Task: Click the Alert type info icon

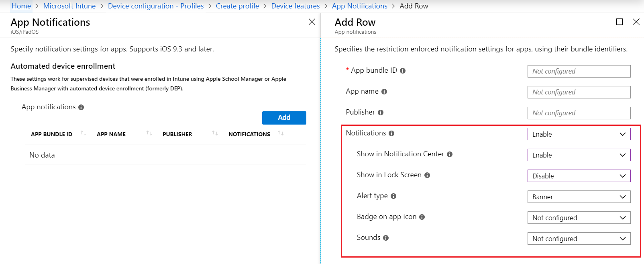Action: tap(393, 196)
